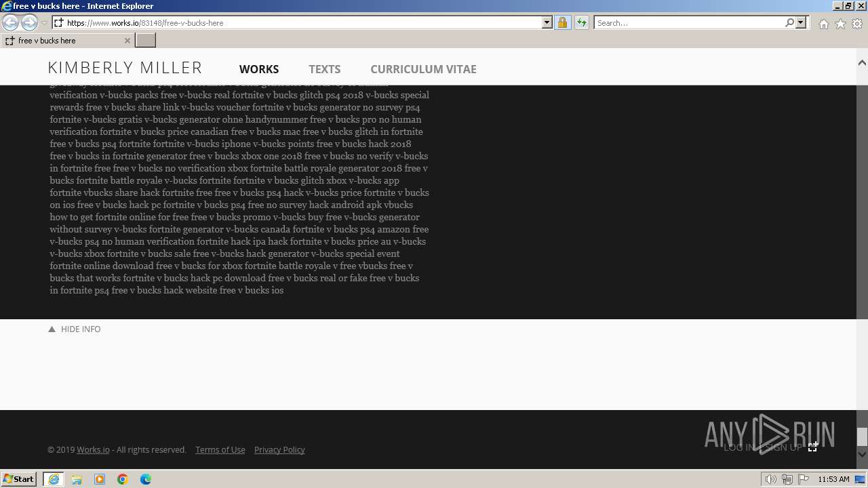This screenshot has width=868, height=488.
Task: Click the page favicon in address bar
Action: coord(58,22)
